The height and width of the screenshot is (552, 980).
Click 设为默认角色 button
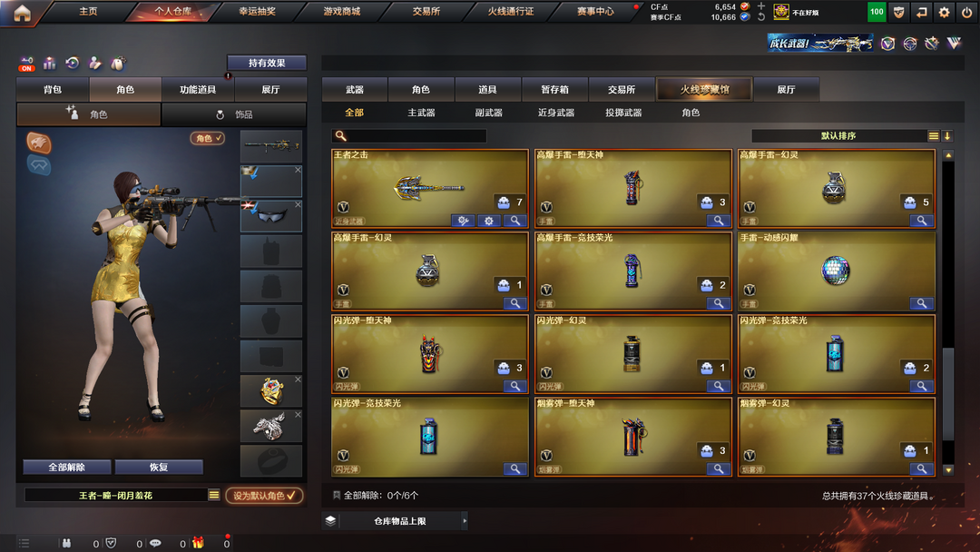(264, 496)
